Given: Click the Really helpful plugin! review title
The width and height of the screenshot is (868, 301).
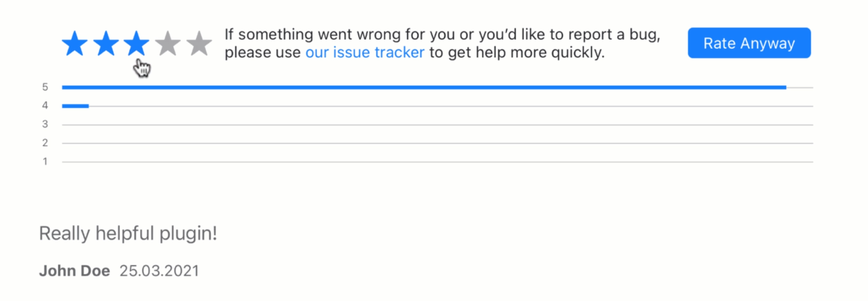Looking at the screenshot, I should [128, 234].
